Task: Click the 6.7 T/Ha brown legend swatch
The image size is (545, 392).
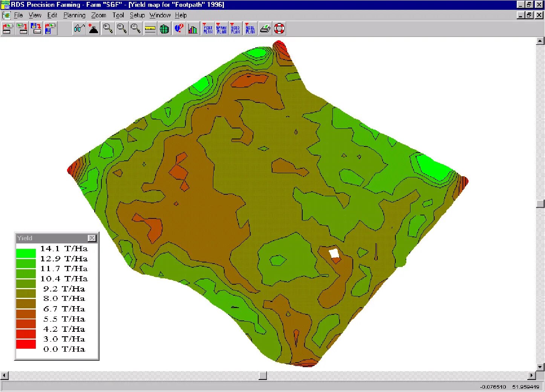Action: pyautogui.click(x=26, y=314)
